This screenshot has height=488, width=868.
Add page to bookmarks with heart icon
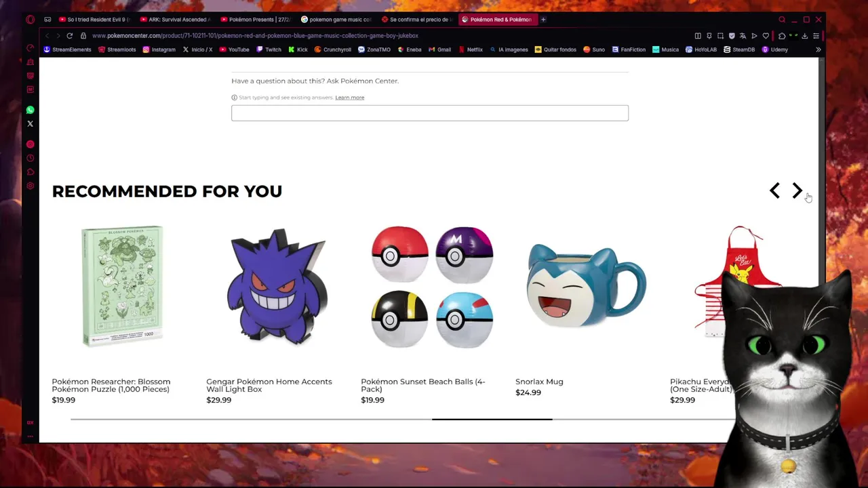point(766,36)
